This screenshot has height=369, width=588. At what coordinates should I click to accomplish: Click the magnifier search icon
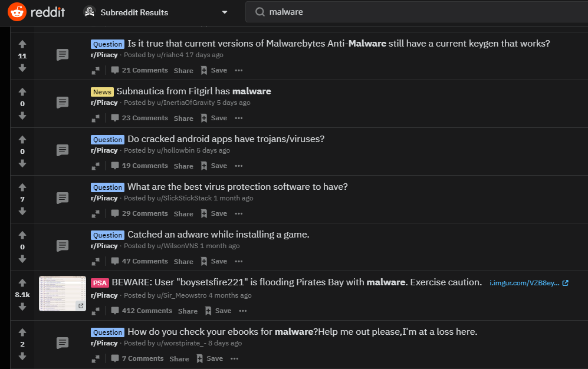tap(260, 12)
